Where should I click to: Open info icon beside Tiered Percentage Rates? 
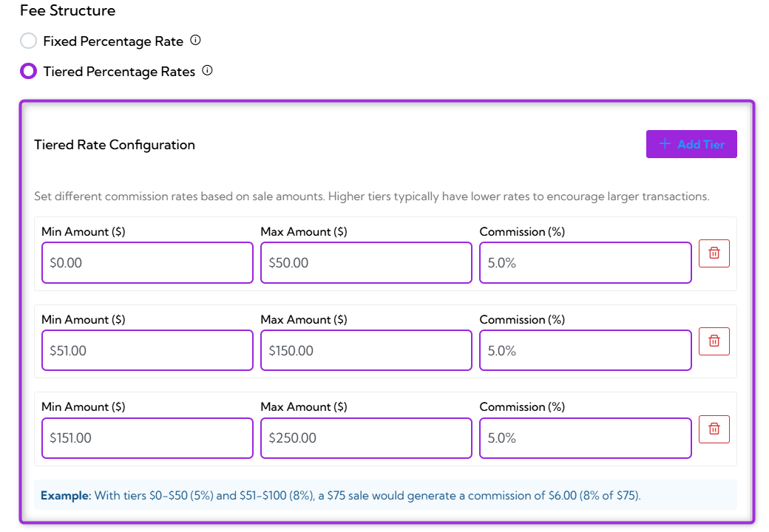tap(208, 70)
